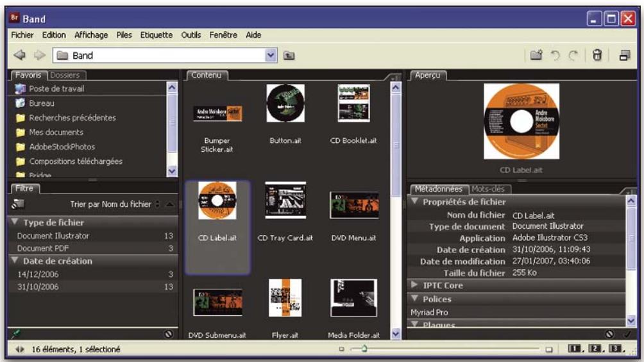Collapse Propriétés de fichier section
This screenshot has width=644, height=362.
[x=415, y=201]
